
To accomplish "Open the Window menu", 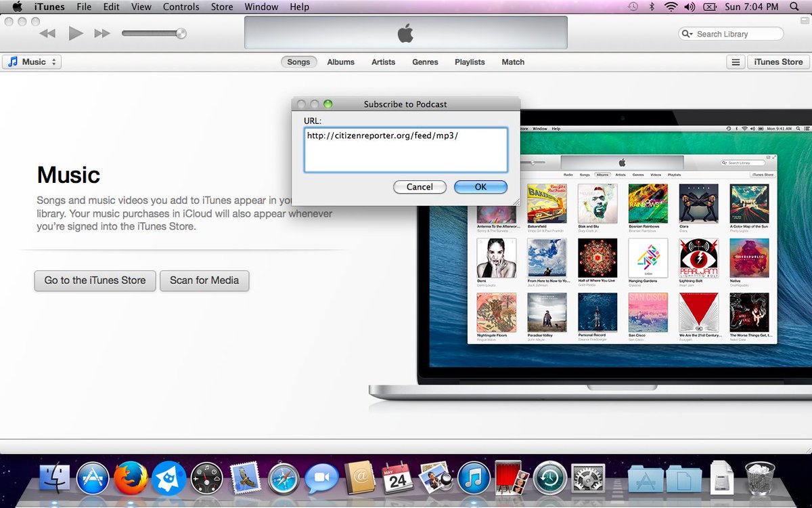I will [261, 7].
